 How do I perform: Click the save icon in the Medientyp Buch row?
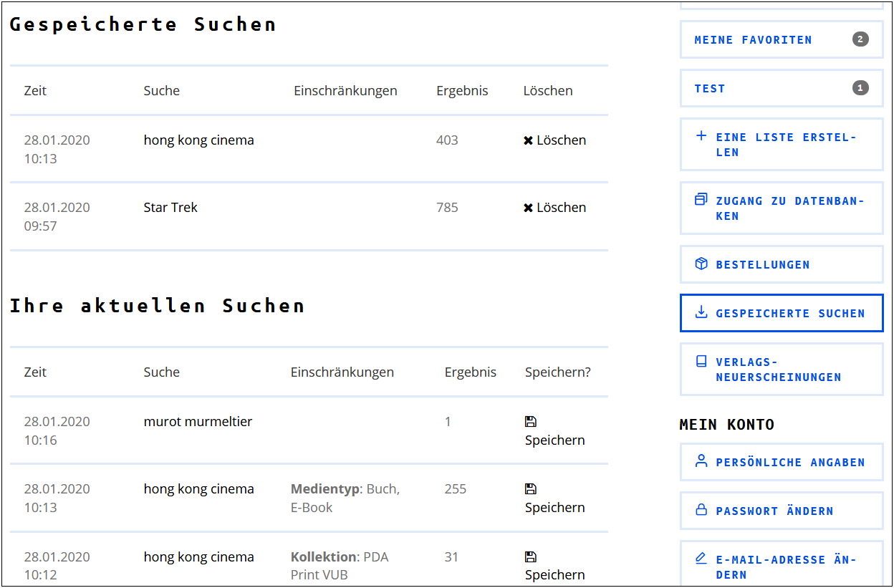(531, 488)
